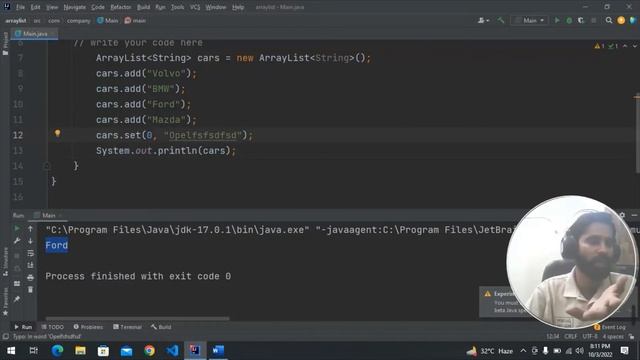Build project with the hammer icon
This screenshot has height=360, width=640.
[501, 20]
